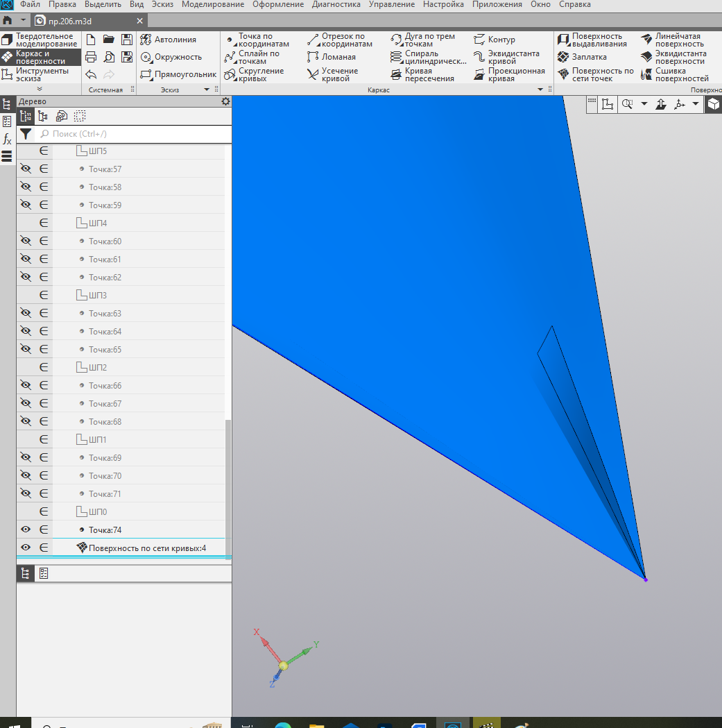
Task: Click the save document icon
Action: point(127,40)
